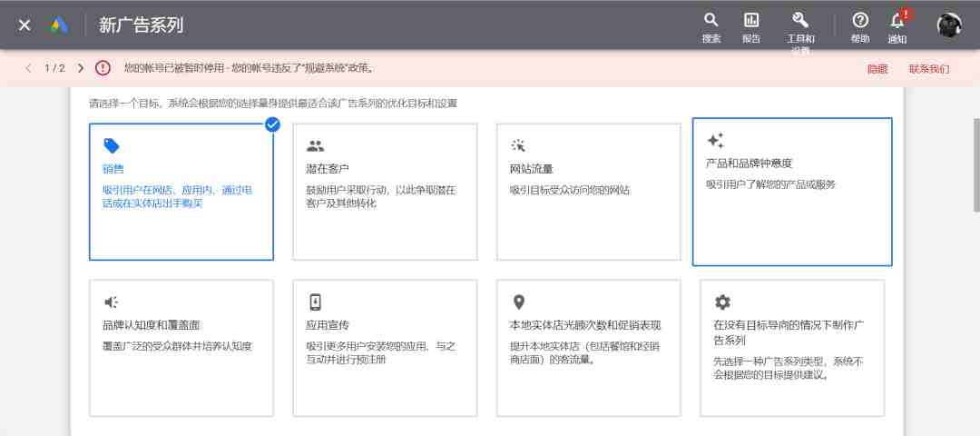The height and width of the screenshot is (436, 980).
Task: Click the 您的帐号已被暂时停用 alert message
Action: point(250,68)
